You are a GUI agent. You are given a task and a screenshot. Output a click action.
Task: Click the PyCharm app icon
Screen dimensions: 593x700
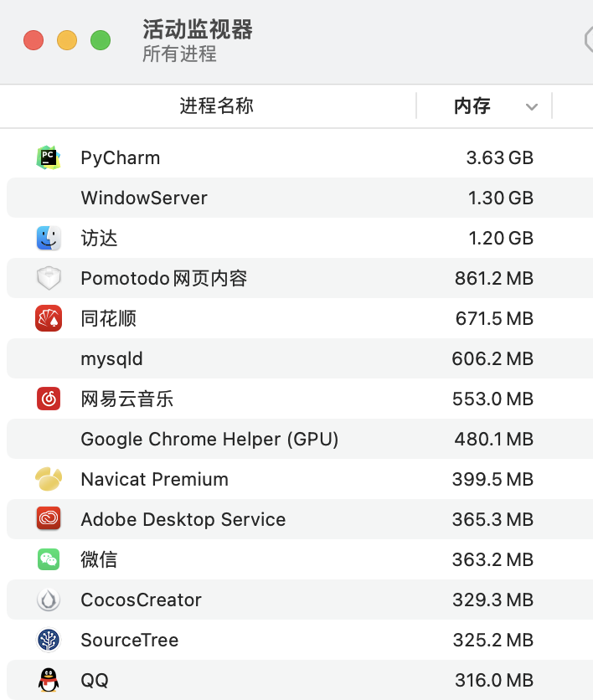click(x=49, y=157)
